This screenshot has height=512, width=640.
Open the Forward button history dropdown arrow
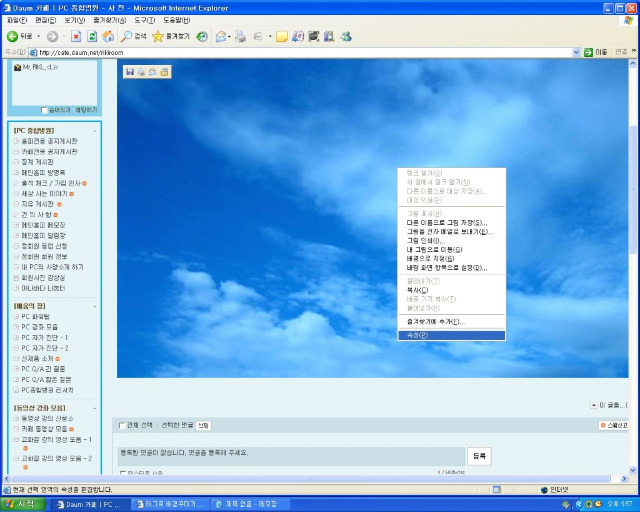[64, 37]
